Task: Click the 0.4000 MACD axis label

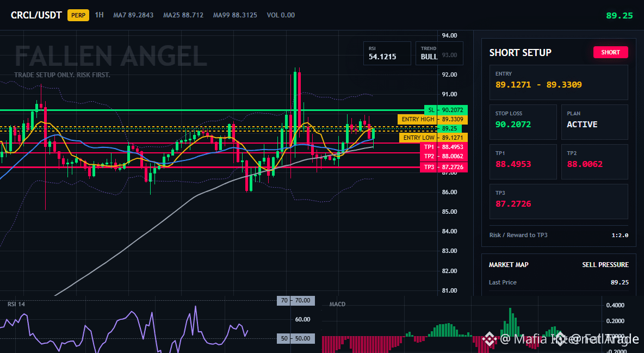Action: [x=615, y=305]
